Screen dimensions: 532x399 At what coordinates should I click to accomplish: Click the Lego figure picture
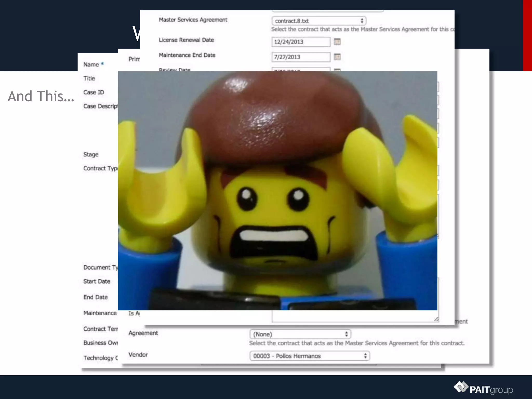tap(278, 190)
